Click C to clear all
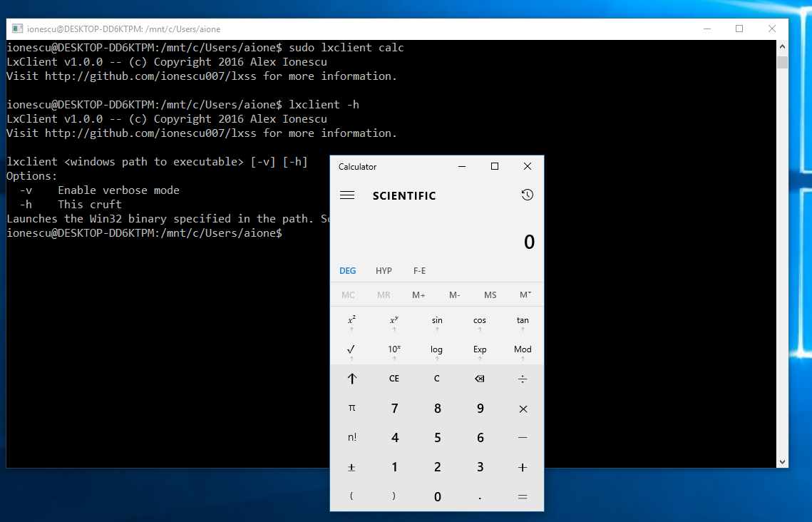The height and width of the screenshot is (522, 812). click(437, 379)
